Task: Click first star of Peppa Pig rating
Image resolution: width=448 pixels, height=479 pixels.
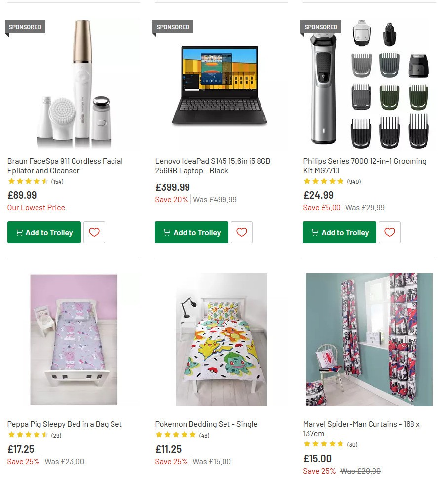Action: click(11, 435)
